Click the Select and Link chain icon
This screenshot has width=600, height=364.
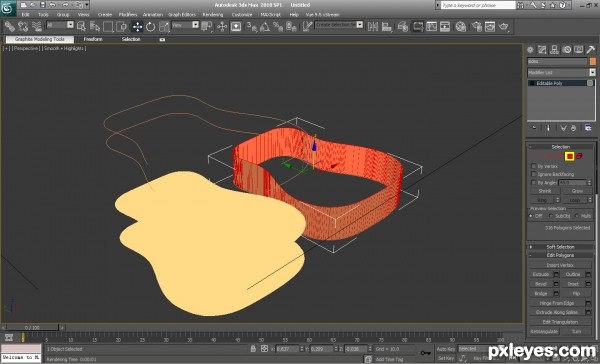click(x=9, y=26)
